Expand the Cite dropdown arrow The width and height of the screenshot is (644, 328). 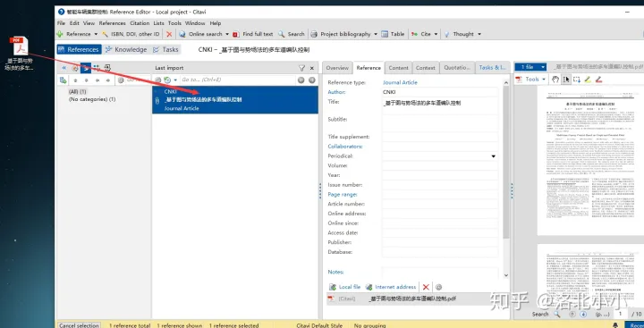tap(436, 34)
